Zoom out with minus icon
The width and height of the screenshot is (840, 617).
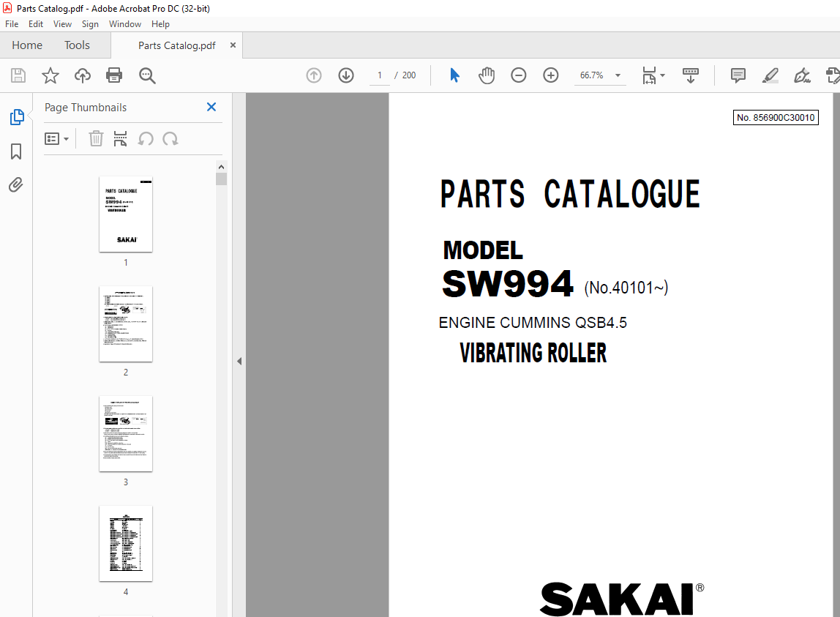pos(519,75)
